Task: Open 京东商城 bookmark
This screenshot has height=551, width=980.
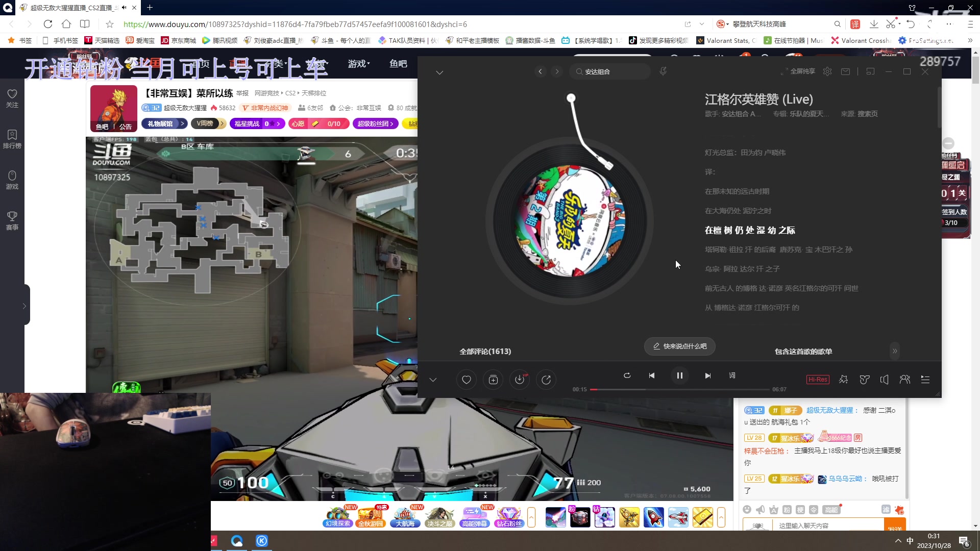Action: click(x=178, y=40)
